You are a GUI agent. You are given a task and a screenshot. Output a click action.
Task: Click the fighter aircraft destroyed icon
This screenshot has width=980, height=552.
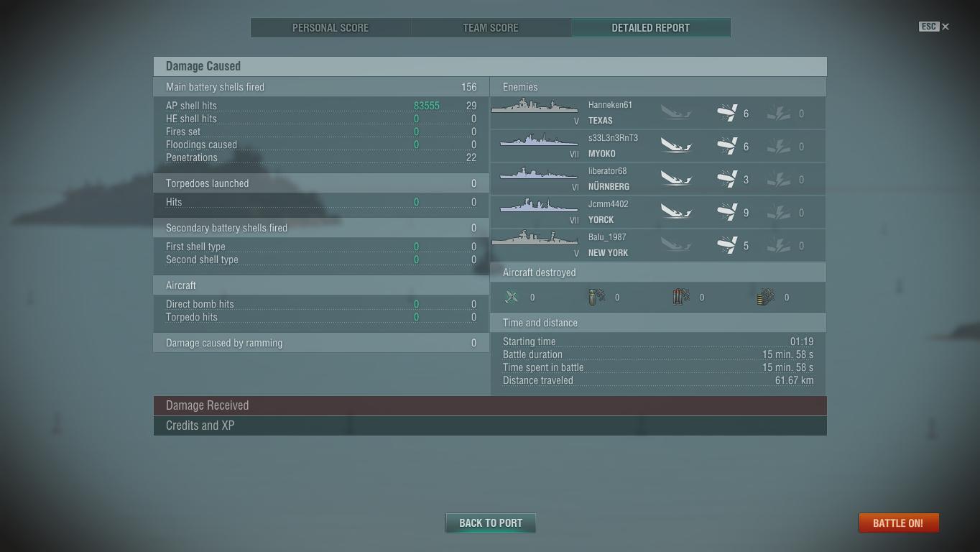(x=512, y=297)
